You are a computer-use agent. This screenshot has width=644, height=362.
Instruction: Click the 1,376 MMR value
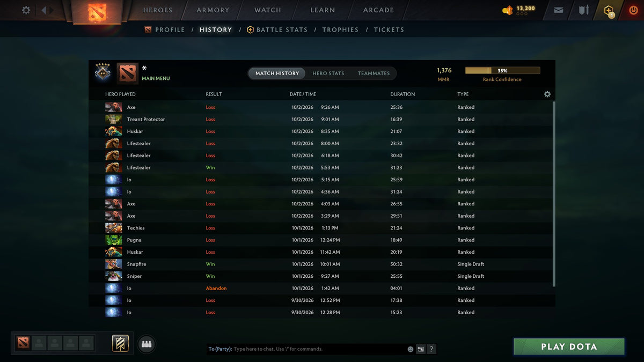click(444, 70)
